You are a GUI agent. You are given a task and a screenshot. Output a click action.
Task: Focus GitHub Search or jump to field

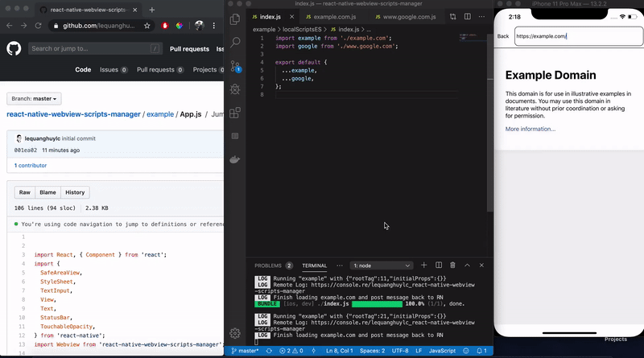pyautogui.click(x=95, y=48)
